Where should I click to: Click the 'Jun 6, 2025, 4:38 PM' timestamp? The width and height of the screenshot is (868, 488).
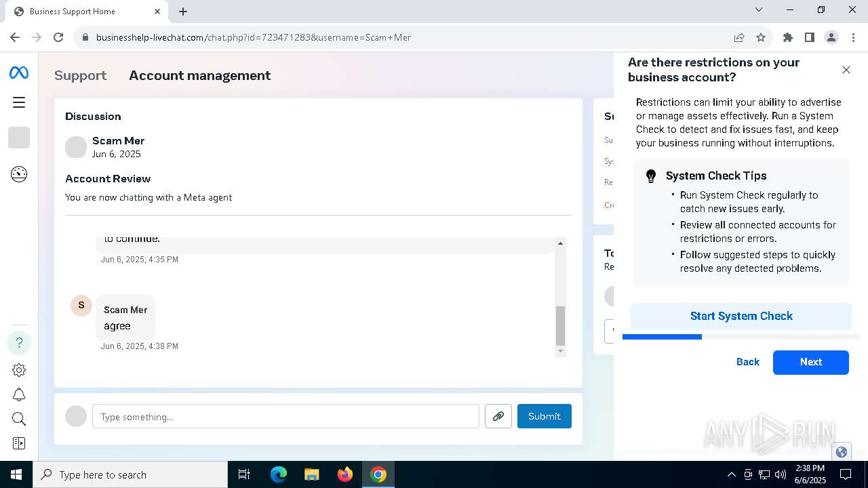pyautogui.click(x=140, y=346)
